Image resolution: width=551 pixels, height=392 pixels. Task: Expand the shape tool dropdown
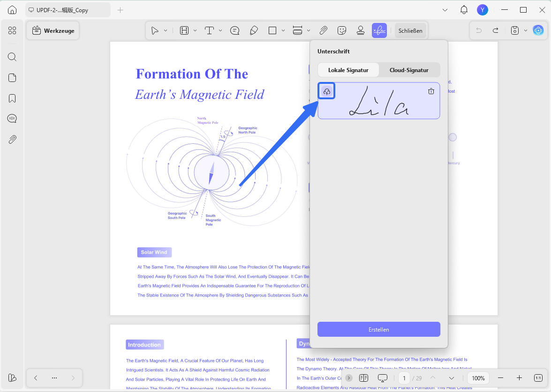click(x=283, y=30)
